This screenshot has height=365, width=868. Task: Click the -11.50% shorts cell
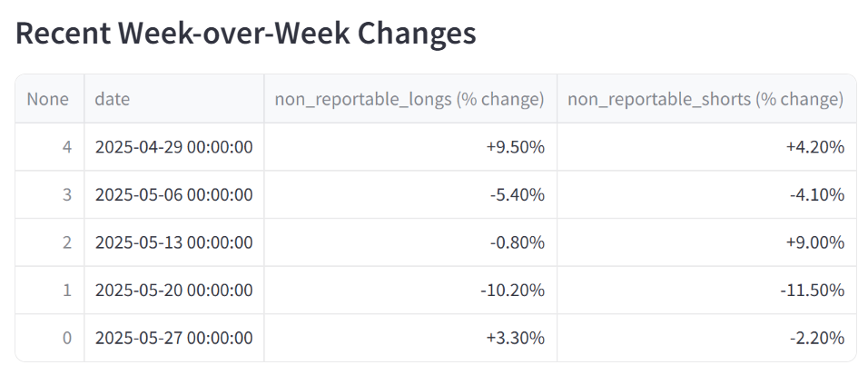click(x=706, y=290)
